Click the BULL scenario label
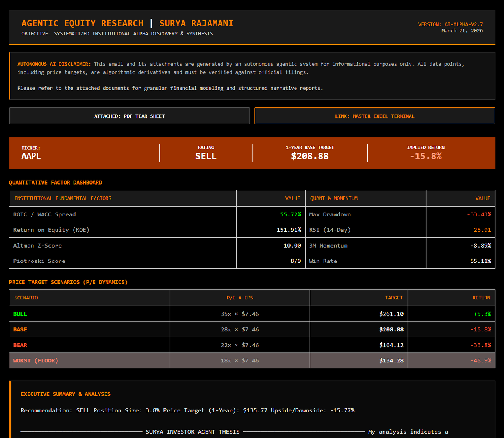The height and width of the screenshot is (438, 504). click(20, 314)
